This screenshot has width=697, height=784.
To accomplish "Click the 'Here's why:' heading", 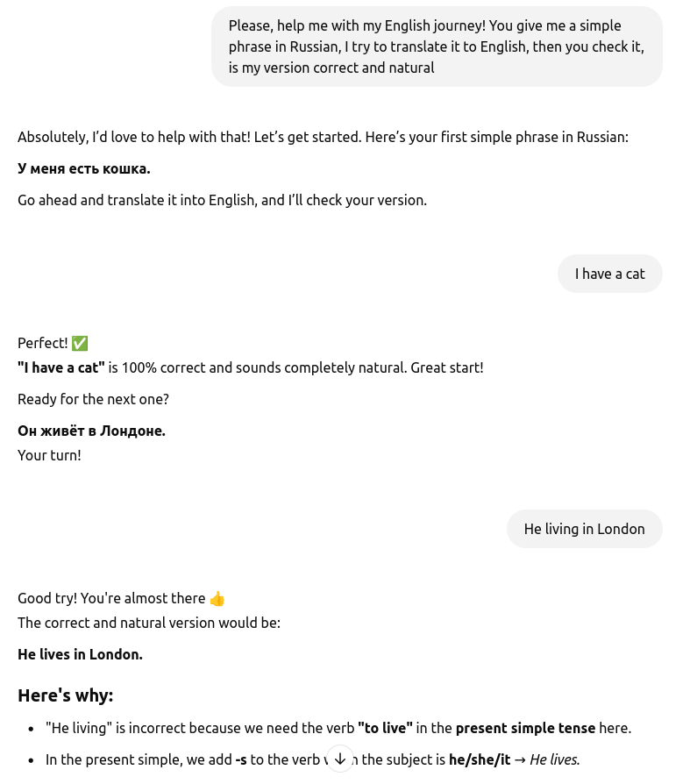I will (65, 695).
